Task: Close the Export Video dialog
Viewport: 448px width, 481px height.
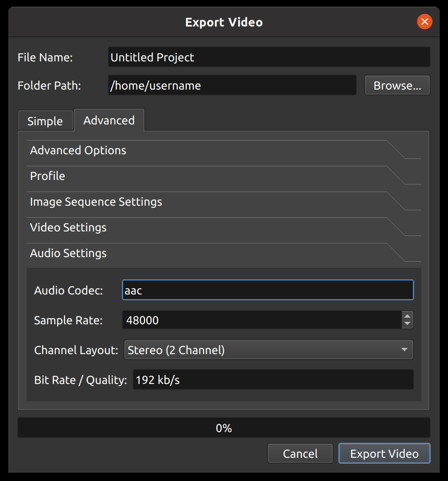Action: (424, 22)
